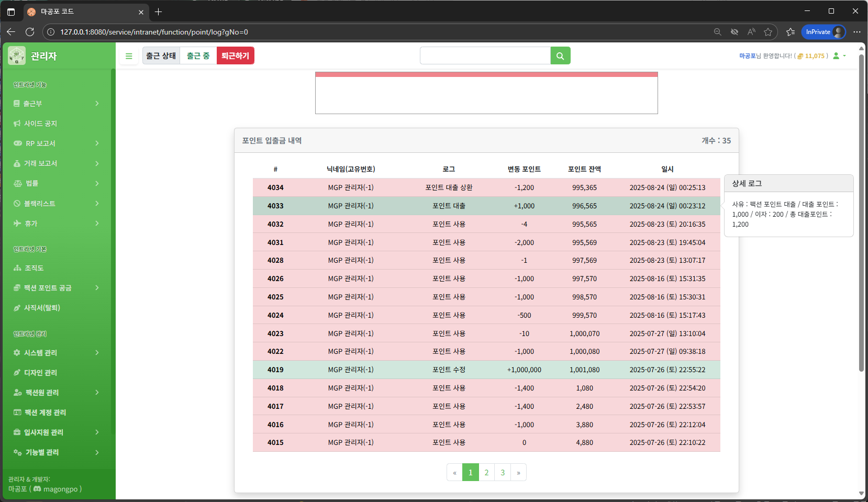This screenshot has height=502, width=868.
Task: Select the 마공포 코드 browser tab
Action: [86, 12]
